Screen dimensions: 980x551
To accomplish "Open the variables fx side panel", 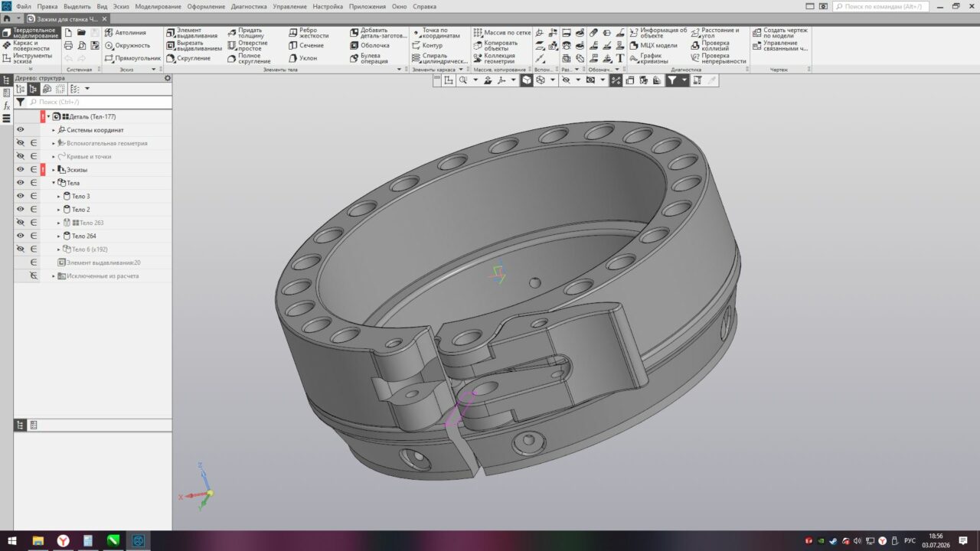I will pyautogui.click(x=7, y=105).
